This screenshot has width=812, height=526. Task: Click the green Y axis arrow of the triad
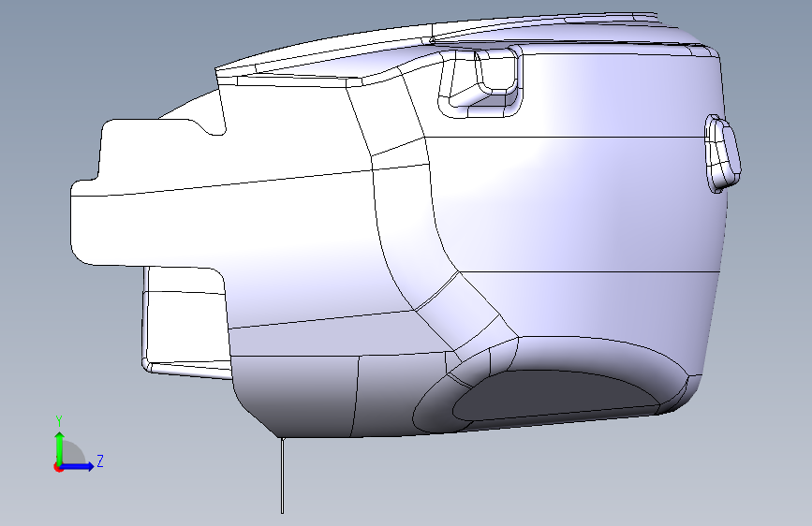[60, 447]
